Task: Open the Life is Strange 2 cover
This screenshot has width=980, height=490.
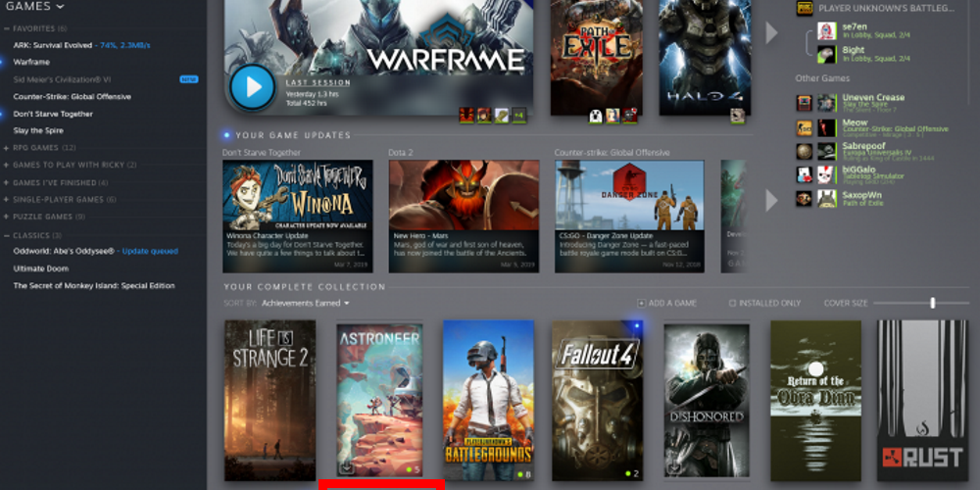Action: point(270,401)
